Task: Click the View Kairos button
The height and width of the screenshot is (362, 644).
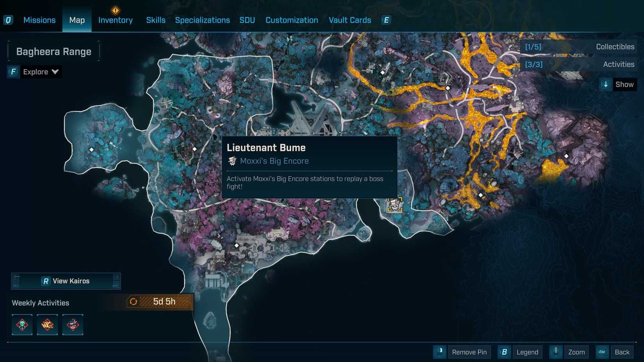Action: [66, 281]
